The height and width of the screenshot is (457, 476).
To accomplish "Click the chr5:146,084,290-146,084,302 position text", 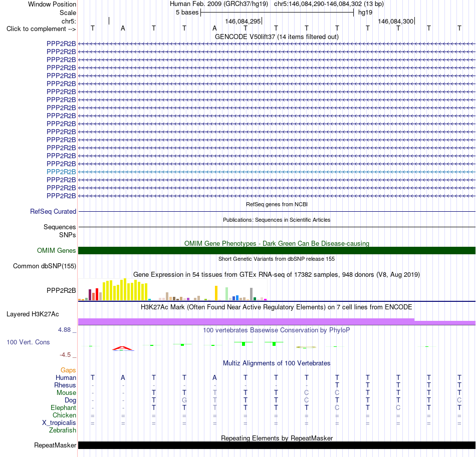I will pyautogui.click(x=329, y=4).
